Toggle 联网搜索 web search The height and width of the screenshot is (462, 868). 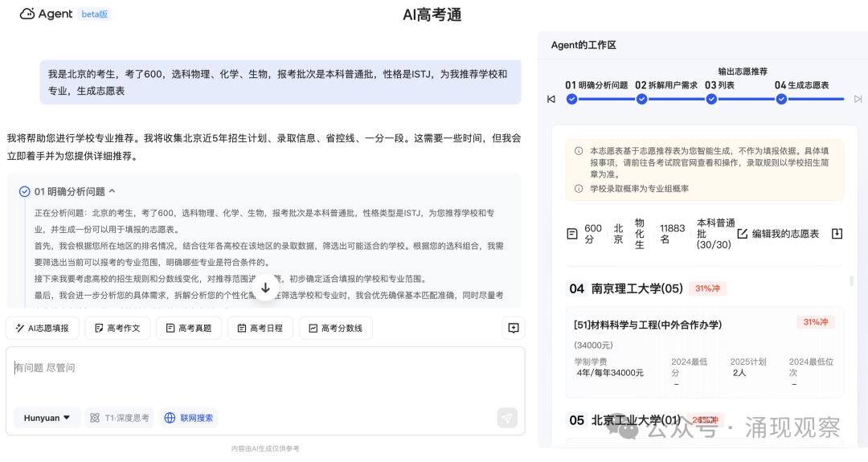point(190,418)
